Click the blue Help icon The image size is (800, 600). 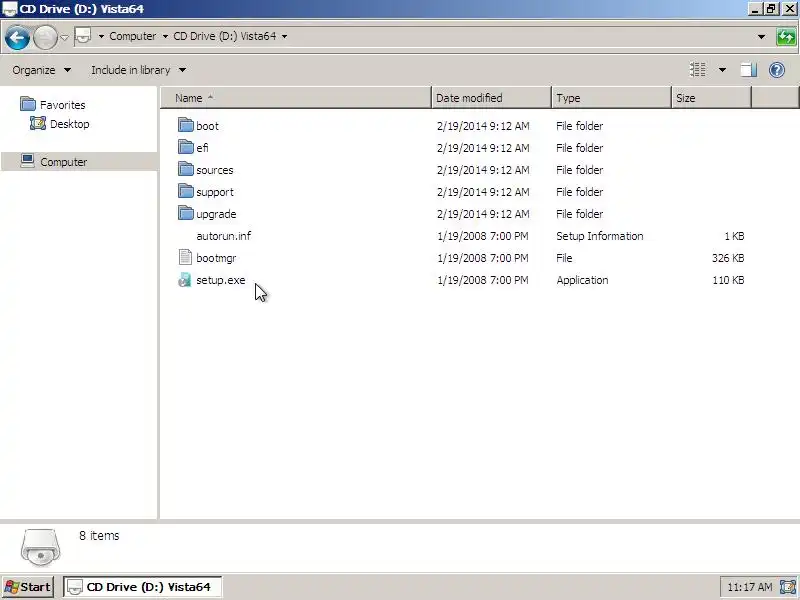pyautogui.click(x=777, y=70)
